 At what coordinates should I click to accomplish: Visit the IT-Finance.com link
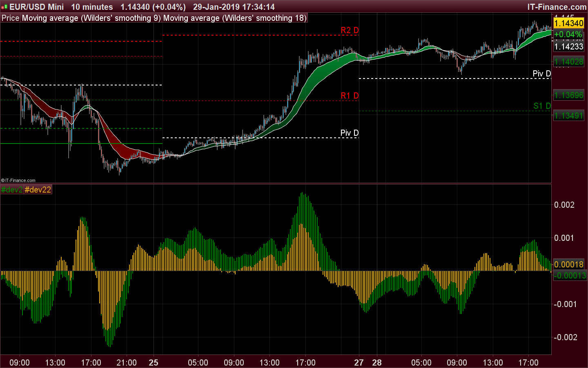557,7
